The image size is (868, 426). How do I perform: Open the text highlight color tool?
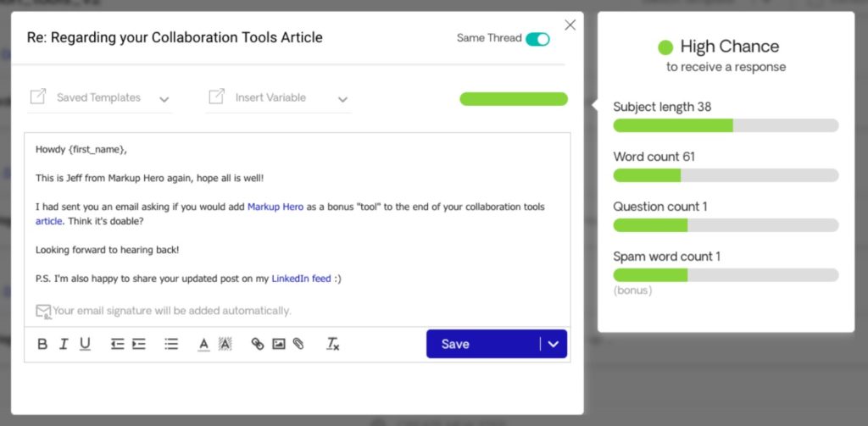click(x=225, y=344)
